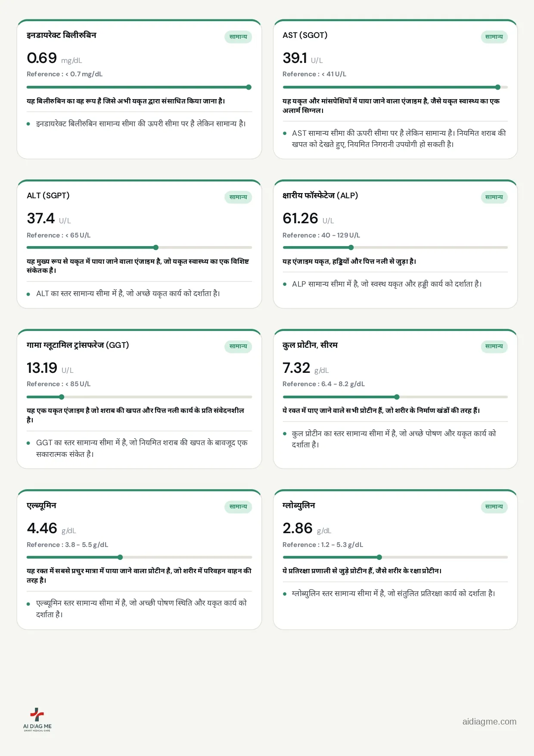534x756 pixels.
Task: Click the 7.32 g/dL total protein value
Action: click(x=306, y=368)
